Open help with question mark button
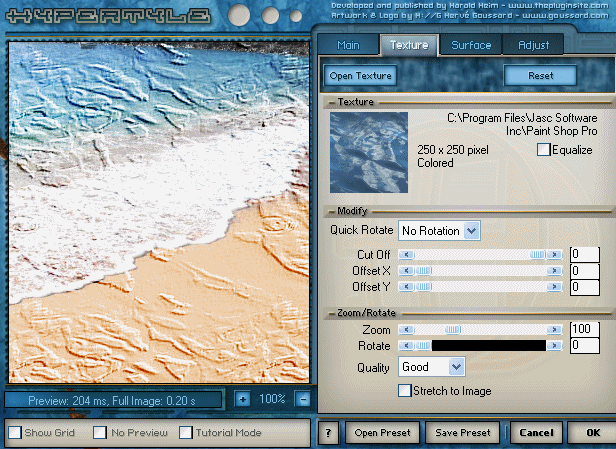The width and height of the screenshot is (616, 449). (x=328, y=433)
